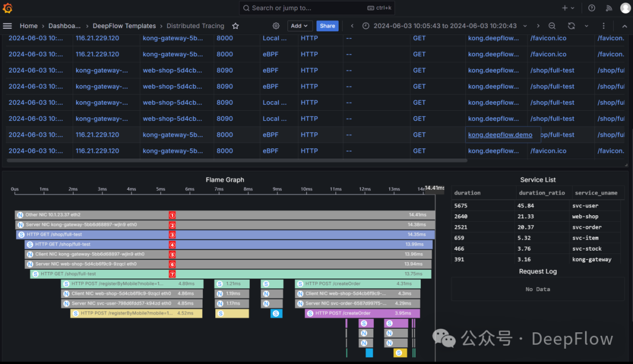Open the three-dot dashboard menu
This screenshot has height=364, width=633.
tap(604, 26)
